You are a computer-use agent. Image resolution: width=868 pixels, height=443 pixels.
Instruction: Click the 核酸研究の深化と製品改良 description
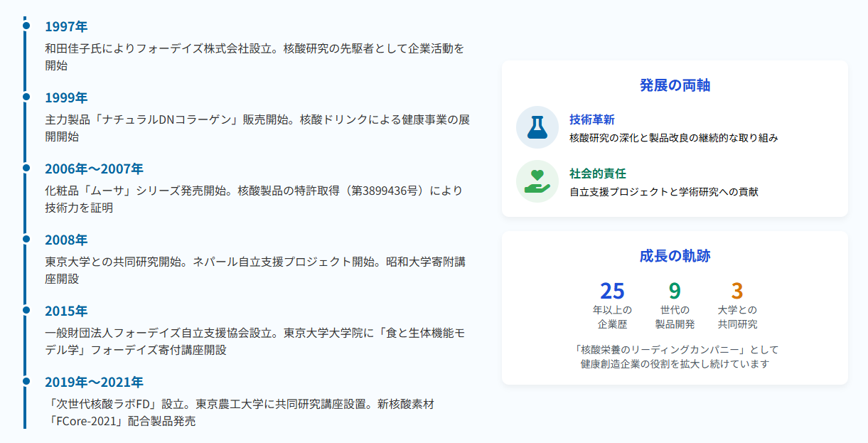[674, 138]
